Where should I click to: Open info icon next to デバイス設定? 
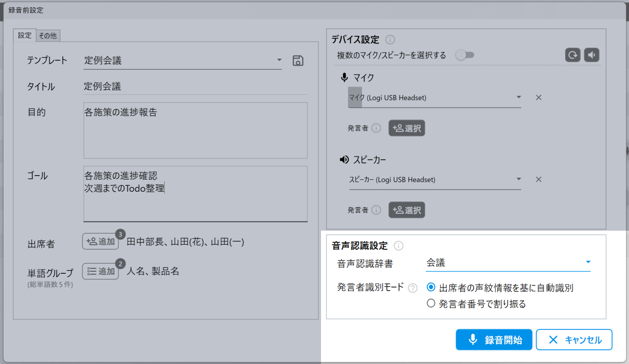pyautogui.click(x=390, y=40)
